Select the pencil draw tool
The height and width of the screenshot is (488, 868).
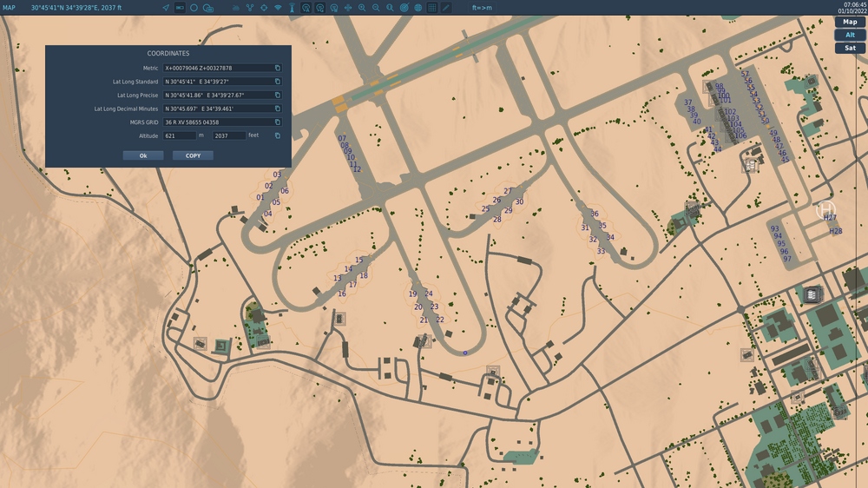coord(446,8)
